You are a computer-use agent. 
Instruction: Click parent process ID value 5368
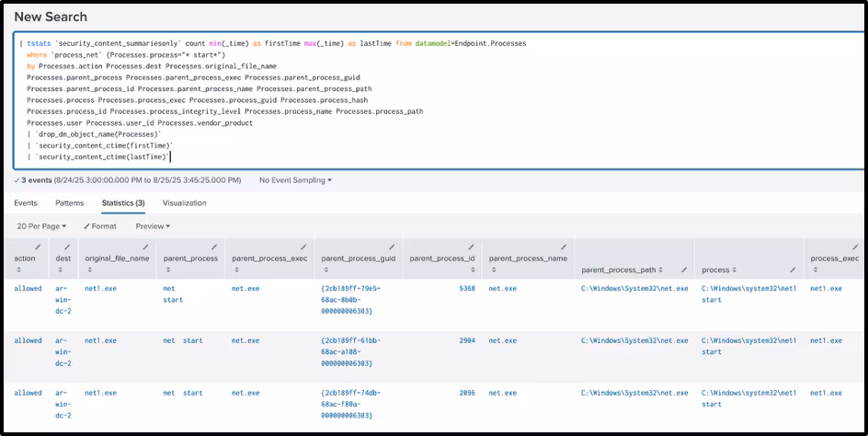click(466, 289)
